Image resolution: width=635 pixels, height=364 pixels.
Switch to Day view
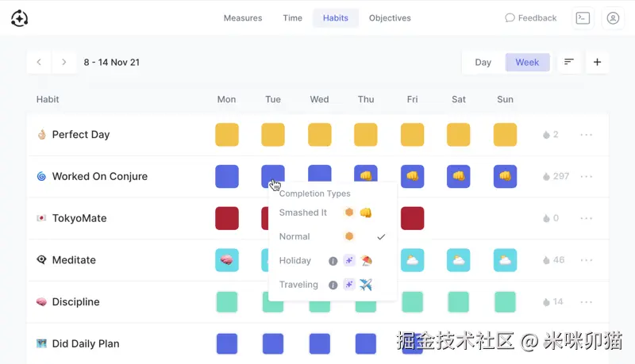[x=483, y=63]
